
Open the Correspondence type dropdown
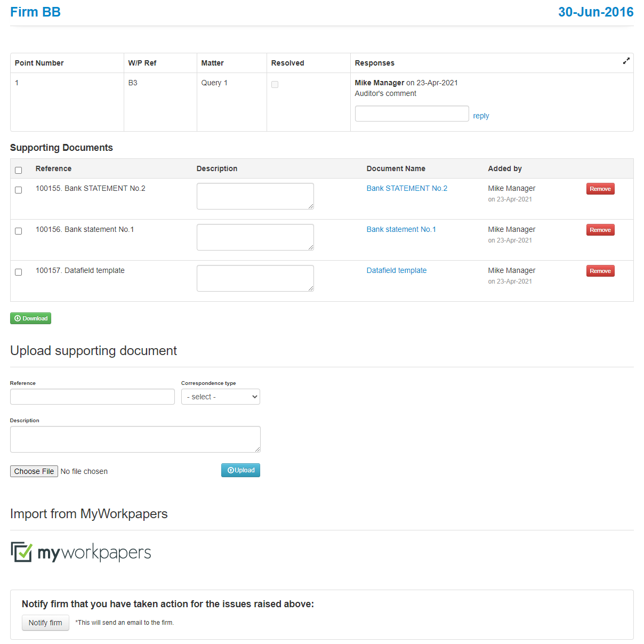(x=221, y=397)
